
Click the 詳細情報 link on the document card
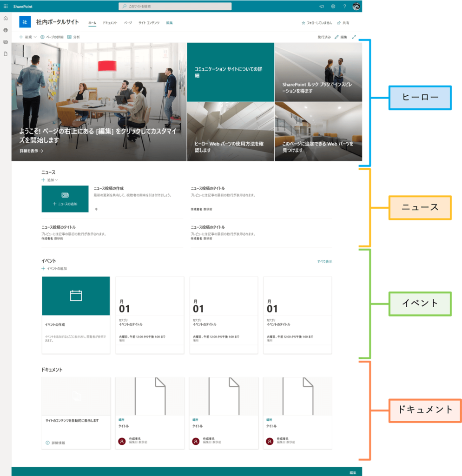(x=58, y=443)
